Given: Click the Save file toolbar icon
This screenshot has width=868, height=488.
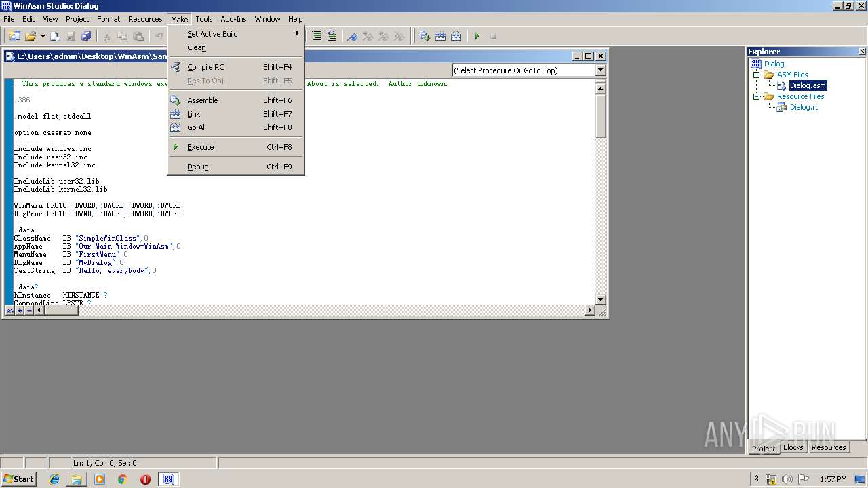Looking at the screenshot, I should coord(71,36).
